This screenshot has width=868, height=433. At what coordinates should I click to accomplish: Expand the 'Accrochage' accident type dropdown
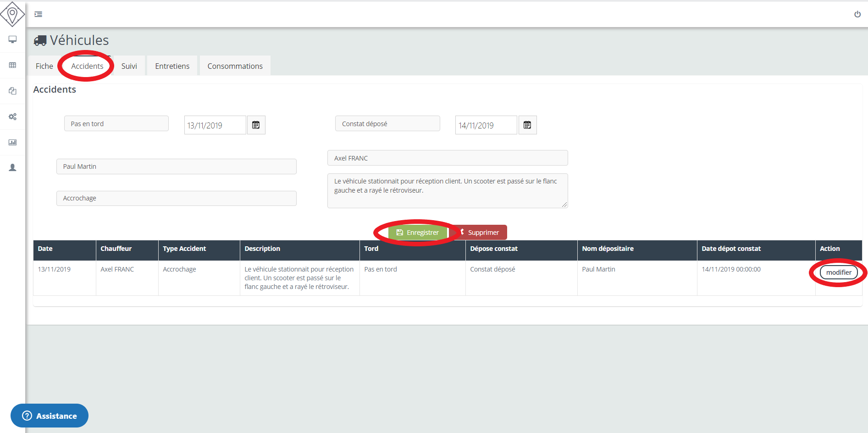(x=176, y=198)
